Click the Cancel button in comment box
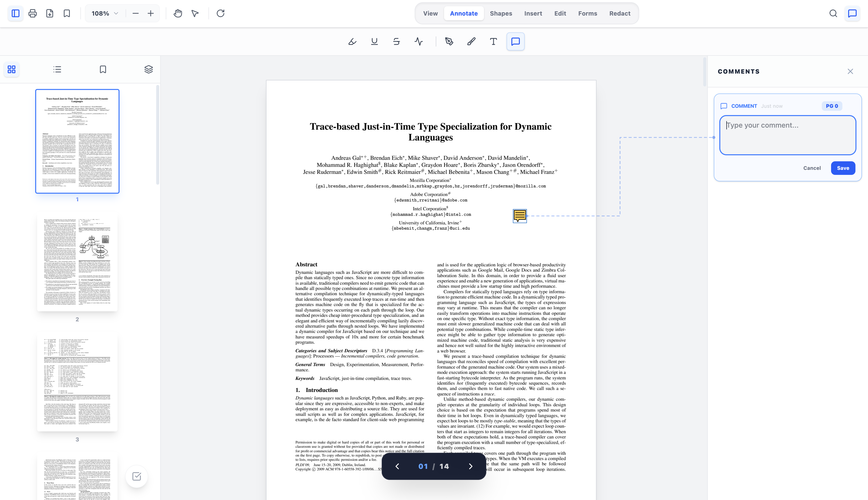Viewport: 868px width, 500px height. pyautogui.click(x=812, y=168)
